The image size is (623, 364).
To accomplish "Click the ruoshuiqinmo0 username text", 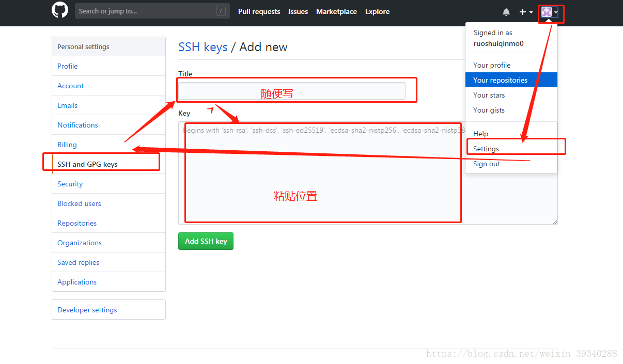I will tap(499, 43).
